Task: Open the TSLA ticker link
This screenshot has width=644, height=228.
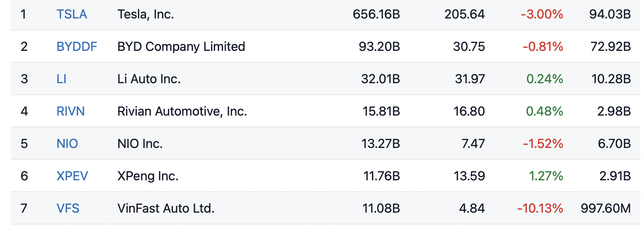Action: coord(72,14)
